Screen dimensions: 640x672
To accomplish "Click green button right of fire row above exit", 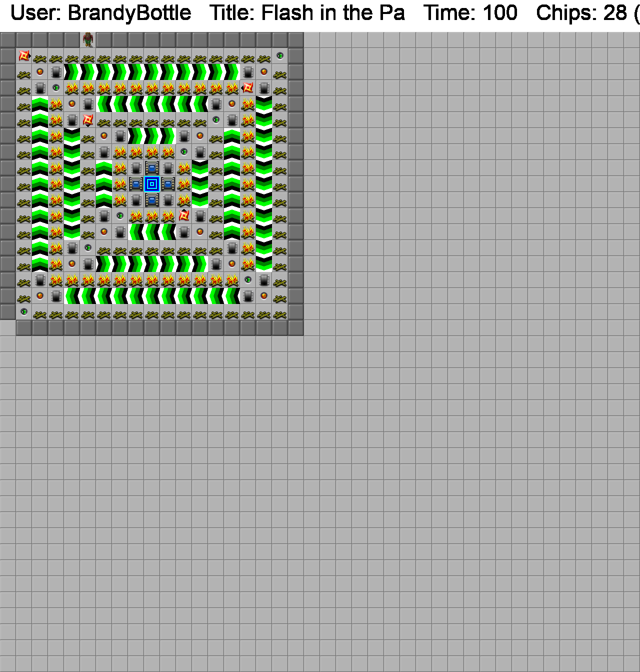I will pyautogui.click(x=184, y=152).
